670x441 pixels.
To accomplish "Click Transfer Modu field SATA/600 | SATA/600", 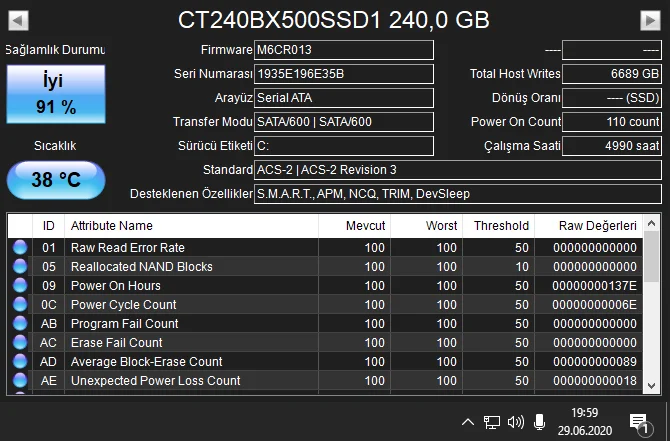I will [x=344, y=122].
